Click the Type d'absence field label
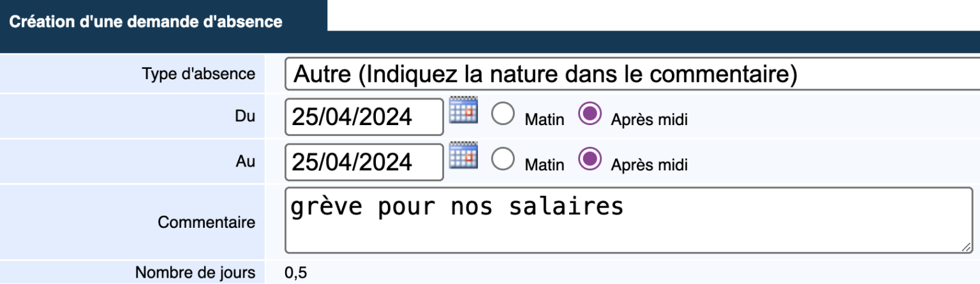Image resolution: width=980 pixels, height=284 pixels. tap(198, 73)
